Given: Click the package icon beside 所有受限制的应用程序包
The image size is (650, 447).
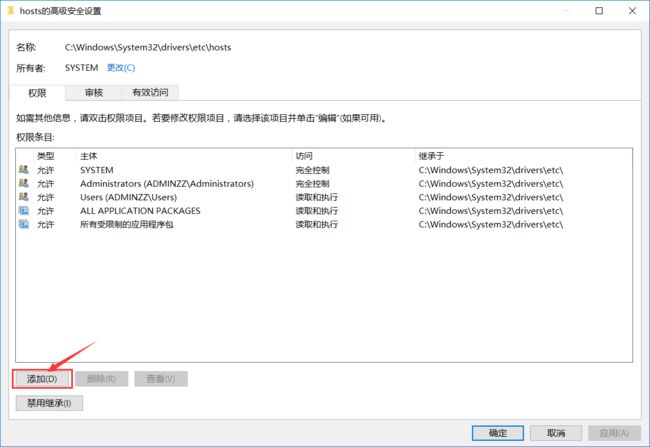Looking at the screenshot, I should [x=24, y=224].
